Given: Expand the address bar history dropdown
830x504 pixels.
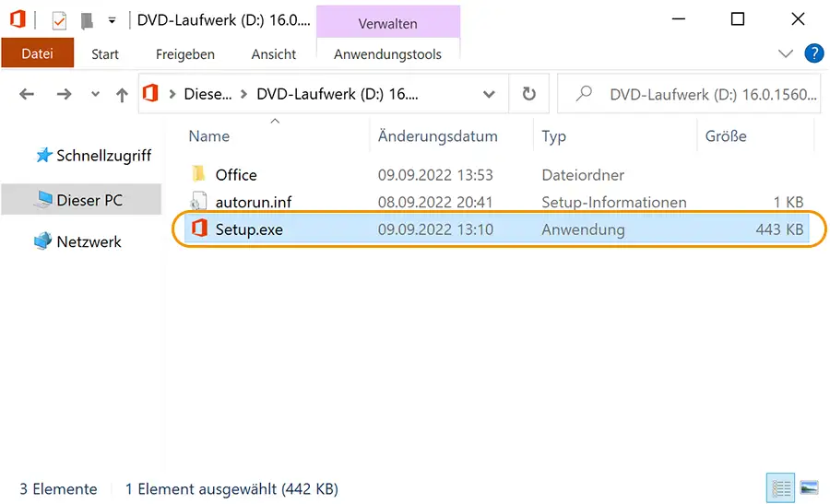Looking at the screenshot, I should pos(489,95).
